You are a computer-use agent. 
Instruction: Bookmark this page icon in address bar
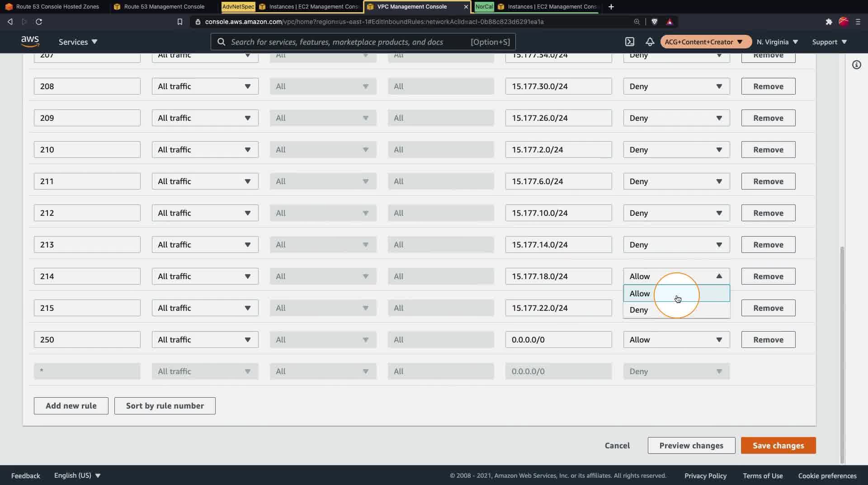tap(179, 22)
